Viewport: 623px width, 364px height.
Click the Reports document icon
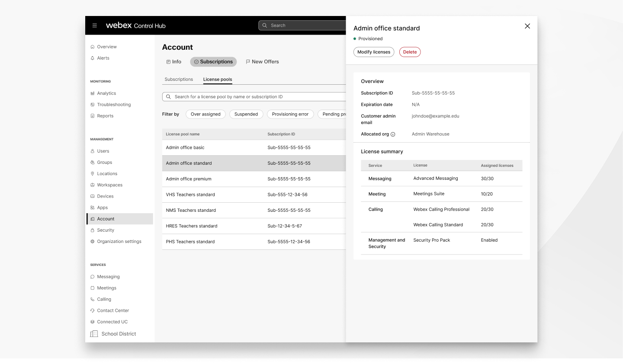pyautogui.click(x=92, y=116)
